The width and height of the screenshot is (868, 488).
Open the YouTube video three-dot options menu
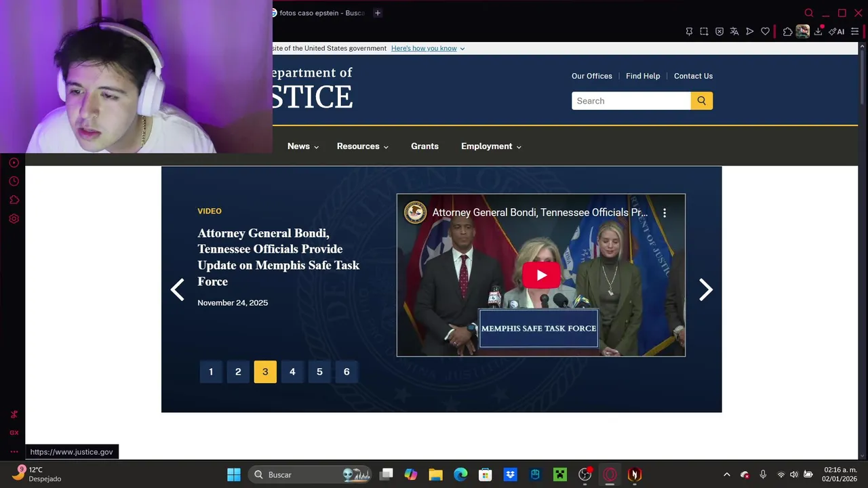click(x=665, y=213)
